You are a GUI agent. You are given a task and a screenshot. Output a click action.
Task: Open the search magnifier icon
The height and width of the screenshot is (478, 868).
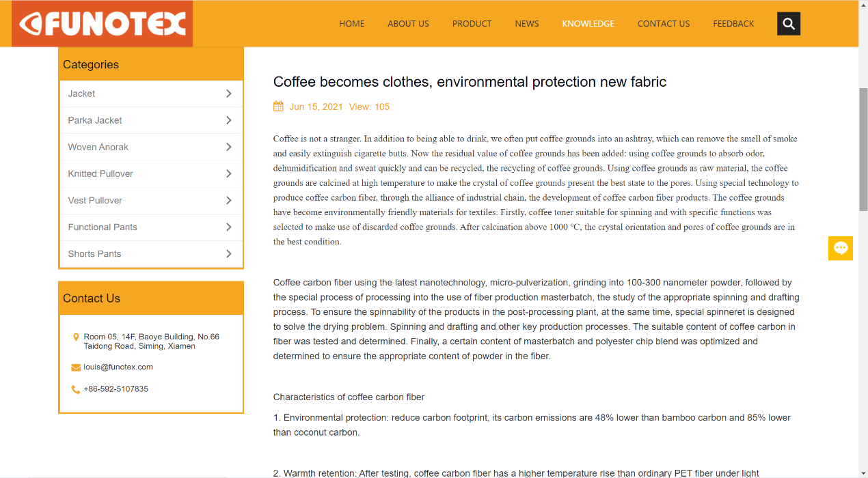(x=789, y=24)
